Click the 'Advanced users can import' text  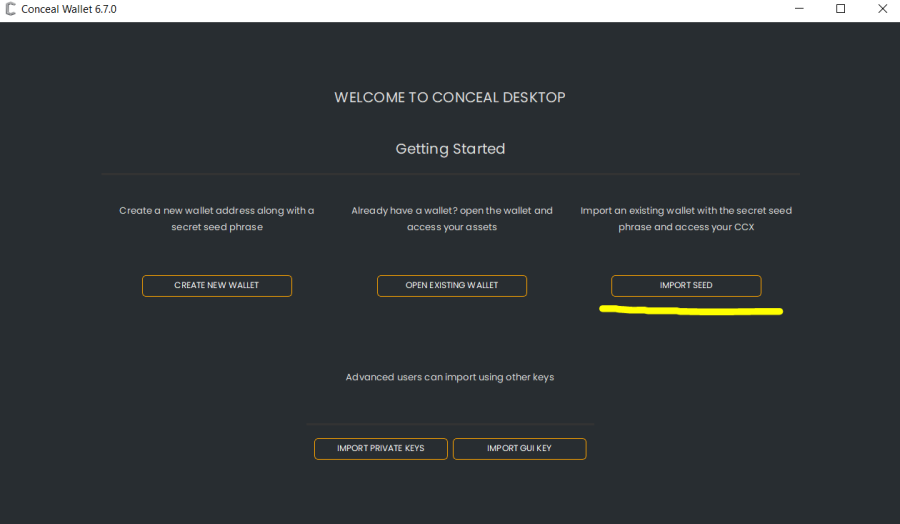click(450, 378)
